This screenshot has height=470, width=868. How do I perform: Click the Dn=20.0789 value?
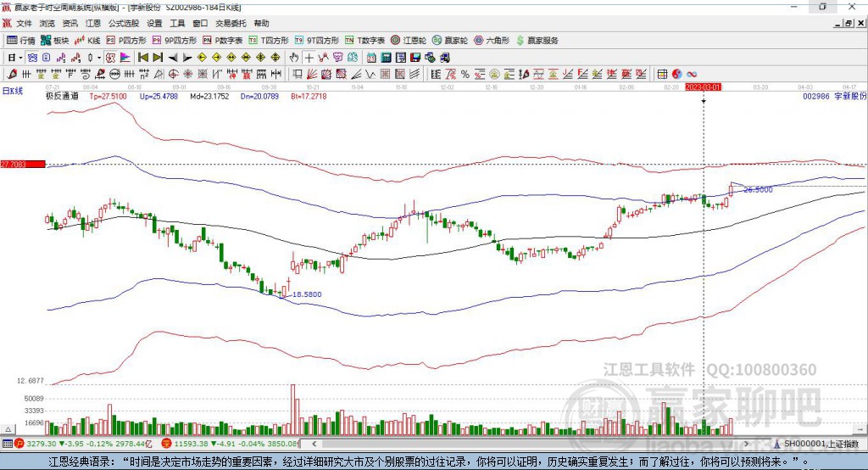click(x=259, y=96)
